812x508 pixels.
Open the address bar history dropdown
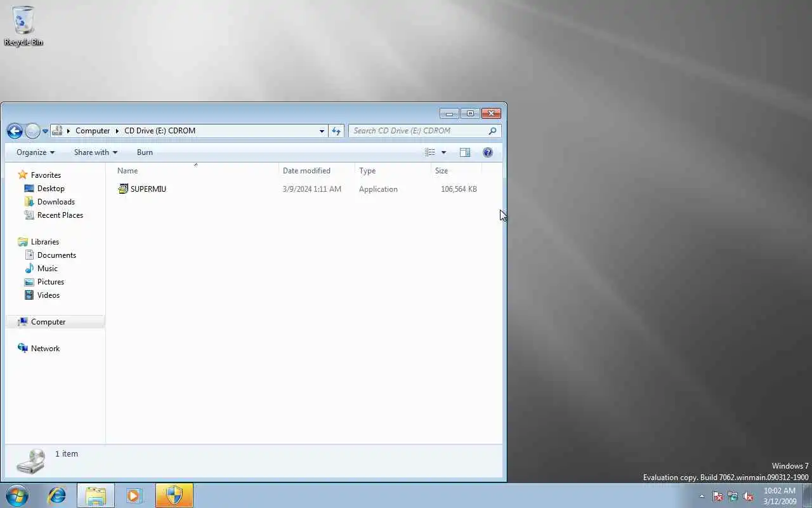tap(322, 131)
